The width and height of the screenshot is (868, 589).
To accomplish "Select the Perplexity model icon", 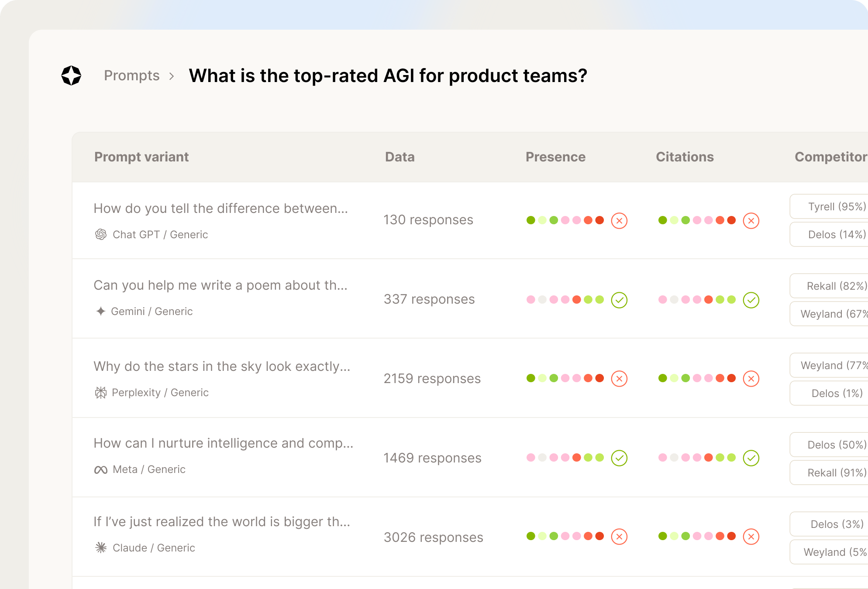I will pos(101,392).
